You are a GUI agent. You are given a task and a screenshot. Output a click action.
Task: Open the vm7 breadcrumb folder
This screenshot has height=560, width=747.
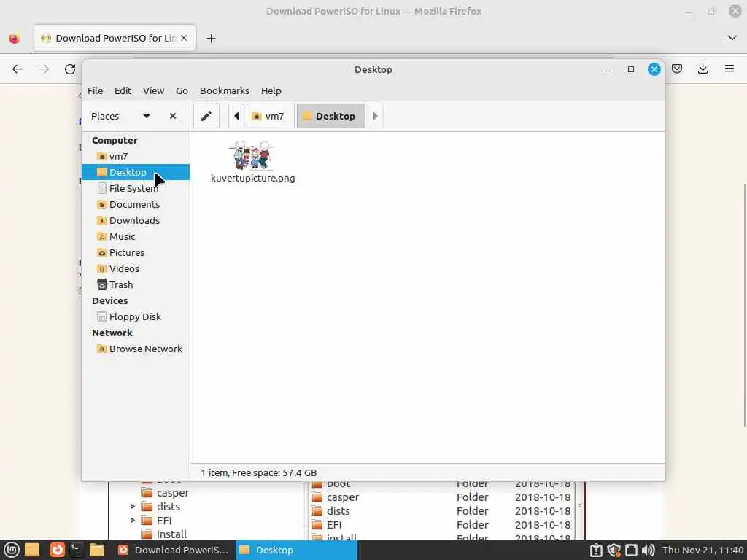[270, 116]
